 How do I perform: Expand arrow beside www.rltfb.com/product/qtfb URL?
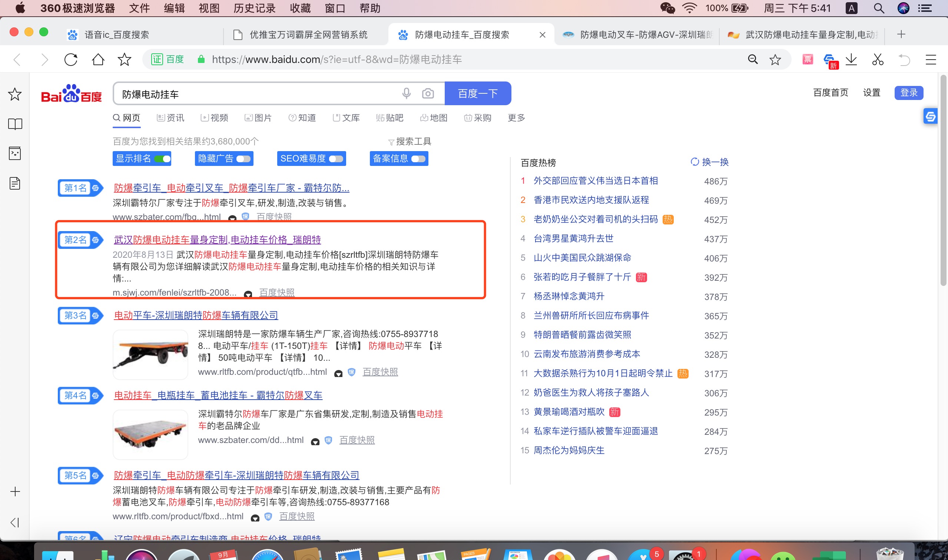coord(338,373)
